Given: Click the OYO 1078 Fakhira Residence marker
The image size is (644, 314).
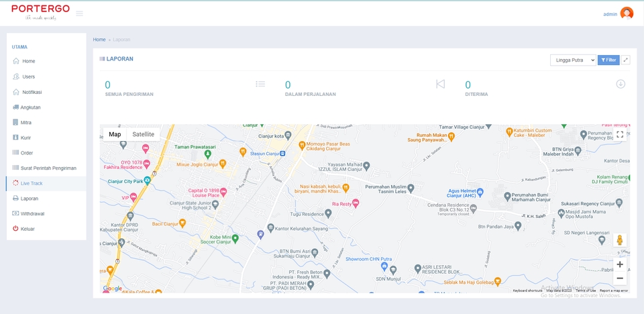Looking at the screenshot, I should click(147, 164).
